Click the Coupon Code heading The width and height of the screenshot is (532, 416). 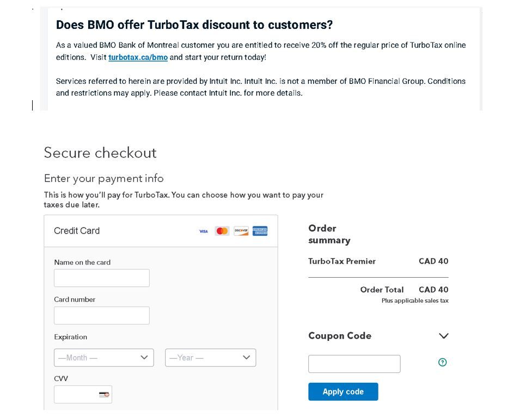point(340,336)
